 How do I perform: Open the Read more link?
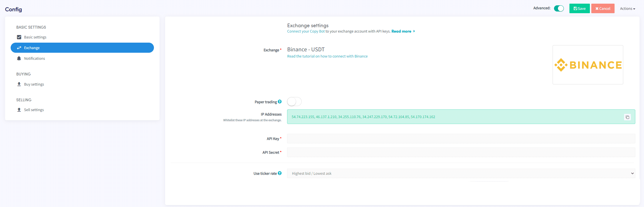403,31
